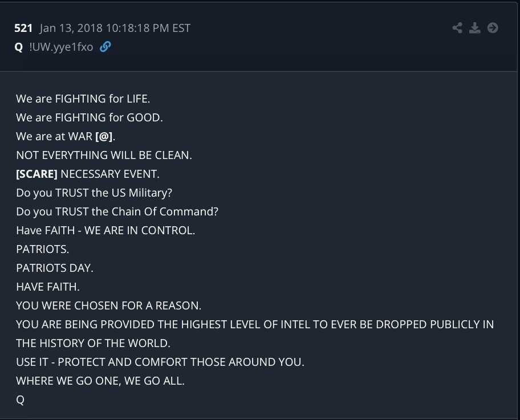Click the line "We are FIGHTING for LIFE."
The height and width of the screenshot is (420, 520).
83,99
